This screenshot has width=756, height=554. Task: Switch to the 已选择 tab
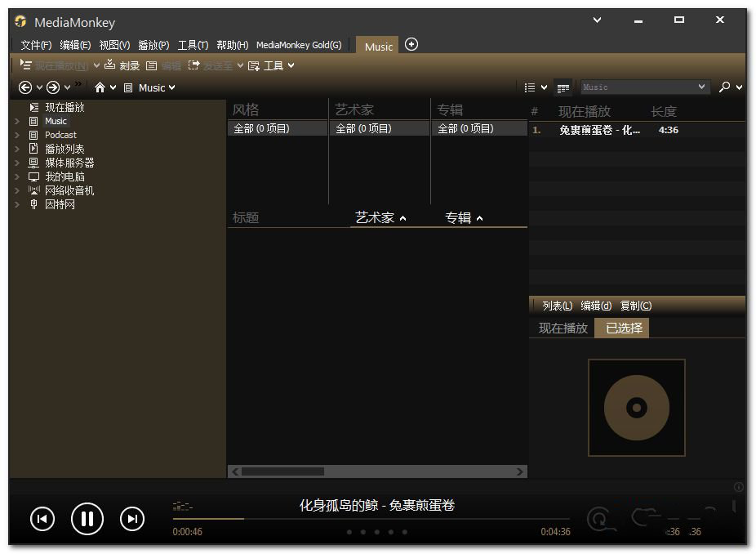[x=623, y=328]
